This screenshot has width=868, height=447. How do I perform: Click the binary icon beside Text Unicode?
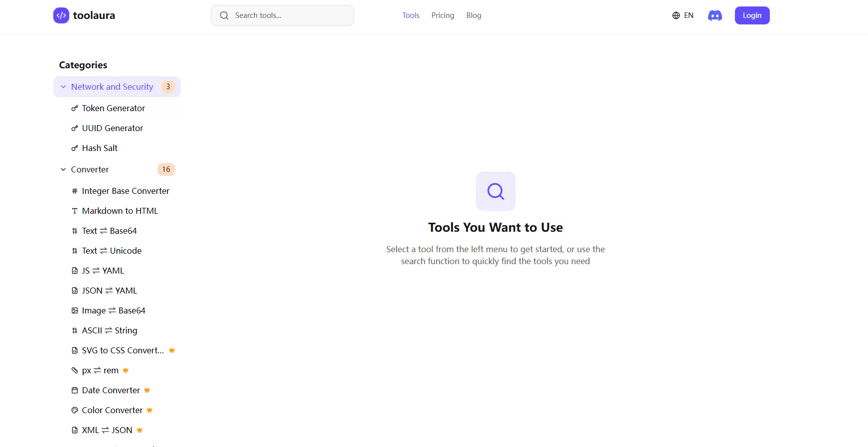point(75,251)
